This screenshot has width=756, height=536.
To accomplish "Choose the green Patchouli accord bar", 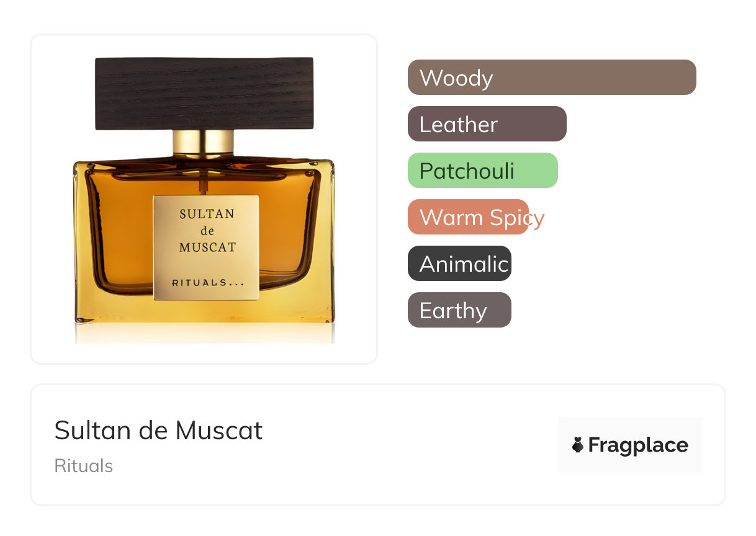I will [483, 171].
